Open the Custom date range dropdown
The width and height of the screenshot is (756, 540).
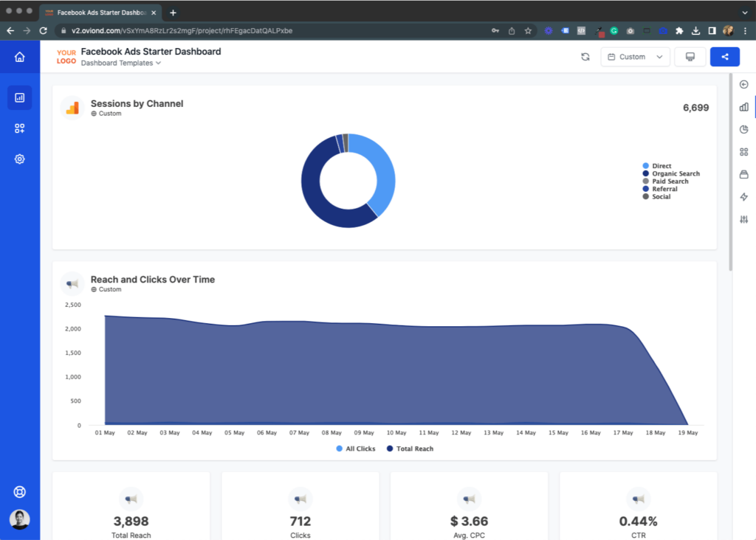635,57
